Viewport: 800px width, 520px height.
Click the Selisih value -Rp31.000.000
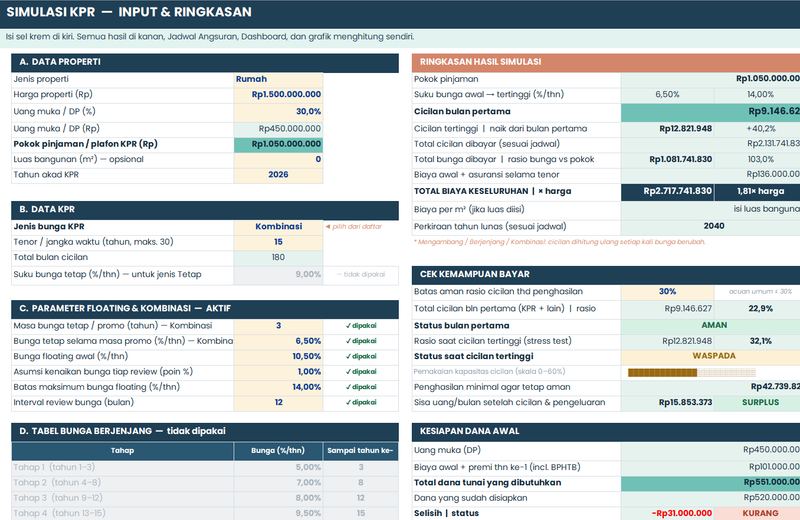coord(667,513)
